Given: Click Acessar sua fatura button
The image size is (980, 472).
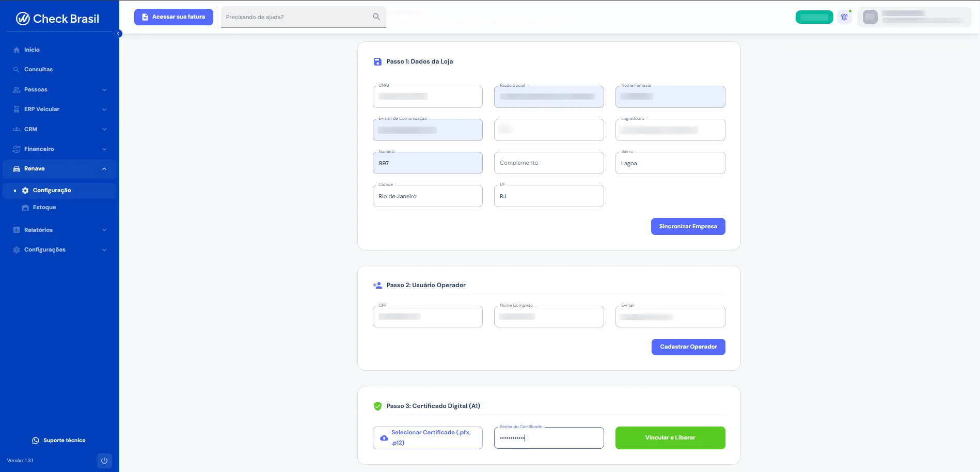Looking at the screenshot, I should [173, 17].
